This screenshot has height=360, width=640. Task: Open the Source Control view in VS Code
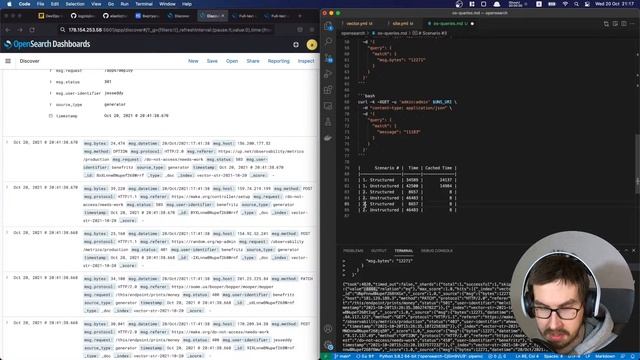tap(329, 58)
